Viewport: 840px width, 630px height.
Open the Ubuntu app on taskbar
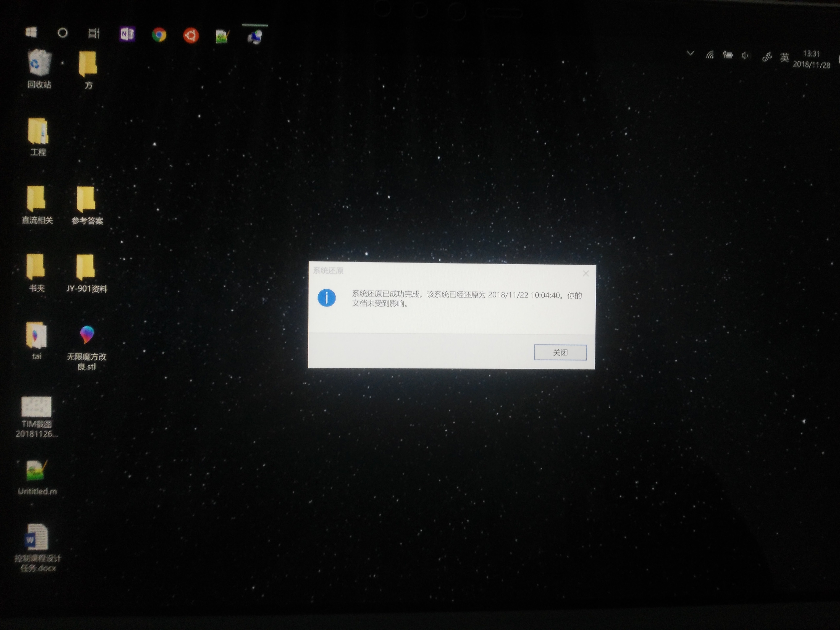[191, 36]
